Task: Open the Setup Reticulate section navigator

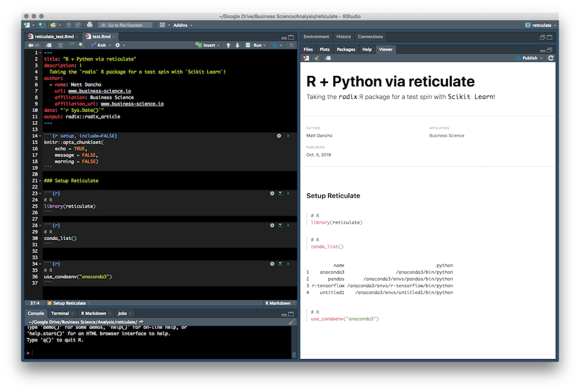Action: (x=69, y=303)
